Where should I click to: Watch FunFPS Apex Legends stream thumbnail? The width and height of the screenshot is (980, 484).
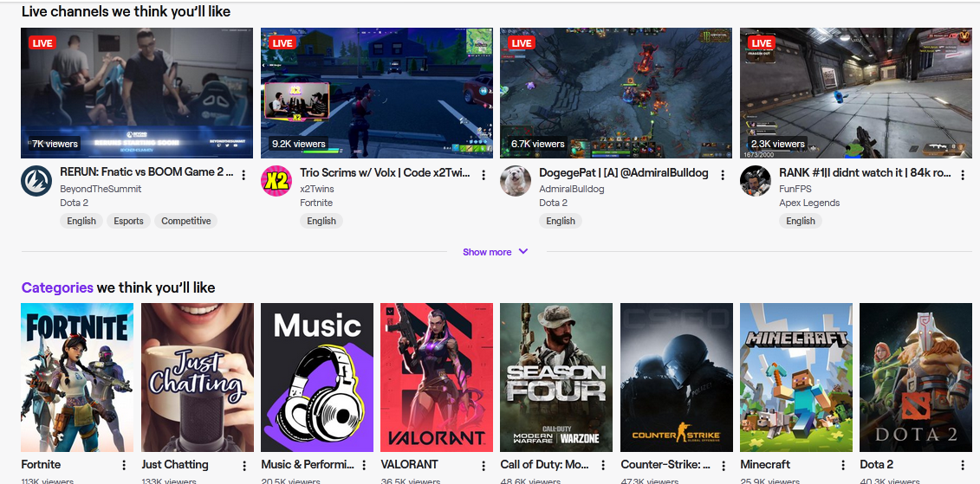pyautogui.click(x=855, y=93)
